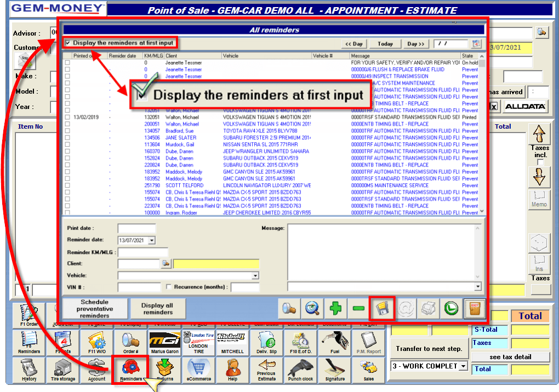
Task: Click 'Display all reminders' button
Action: (157, 309)
